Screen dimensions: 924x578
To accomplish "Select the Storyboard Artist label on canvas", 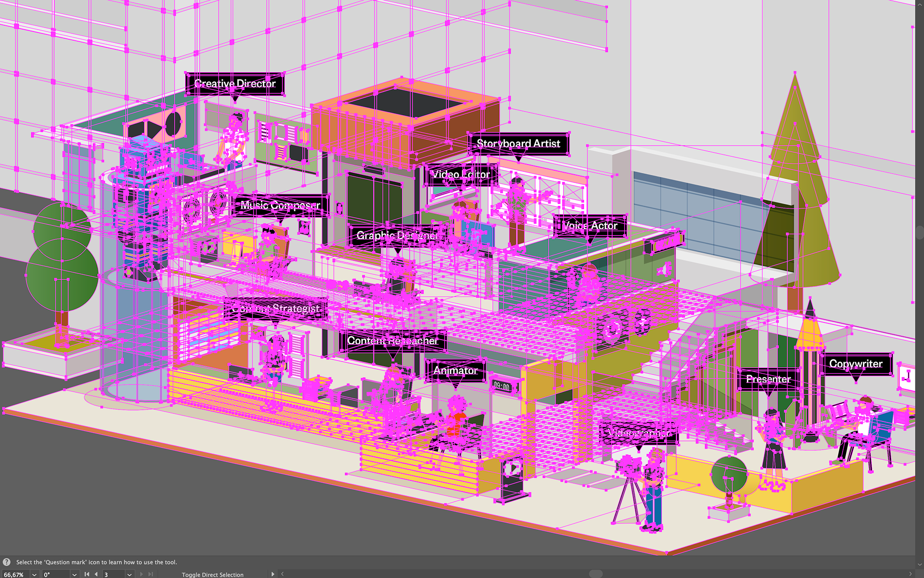I will pyautogui.click(x=518, y=144).
